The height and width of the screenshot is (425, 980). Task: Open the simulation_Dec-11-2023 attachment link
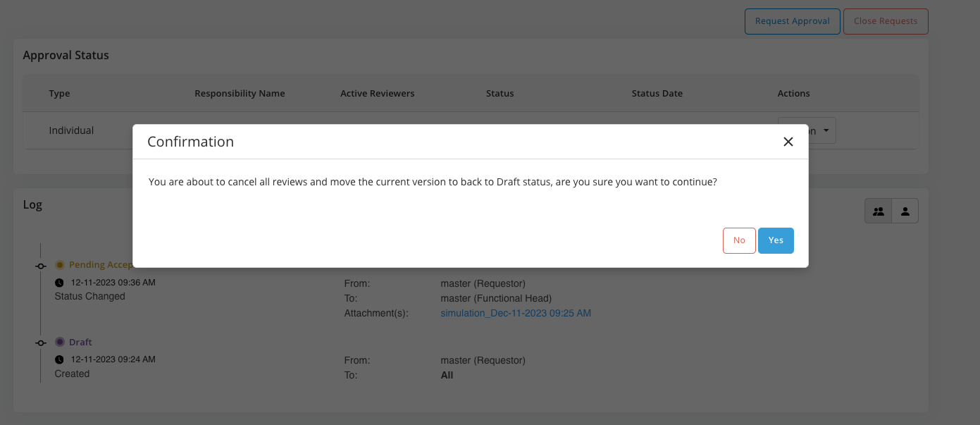516,313
